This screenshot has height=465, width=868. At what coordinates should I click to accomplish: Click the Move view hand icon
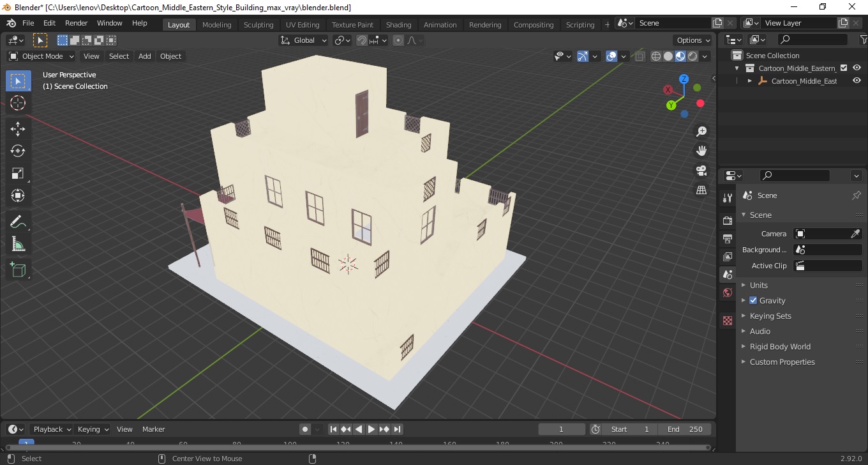pyautogui.click(x=701, y=151)
